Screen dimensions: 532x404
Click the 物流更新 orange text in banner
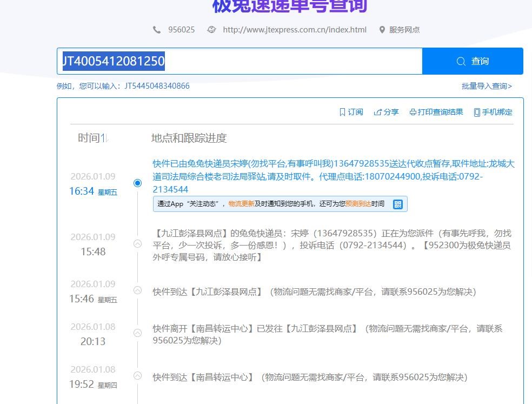240,204
